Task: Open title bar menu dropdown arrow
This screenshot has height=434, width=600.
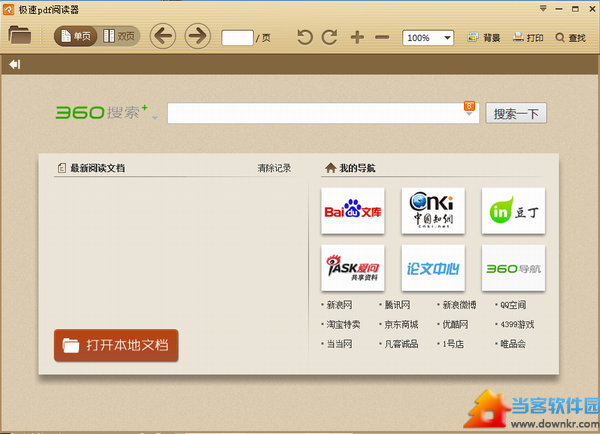Action: [x=543, y=8]
